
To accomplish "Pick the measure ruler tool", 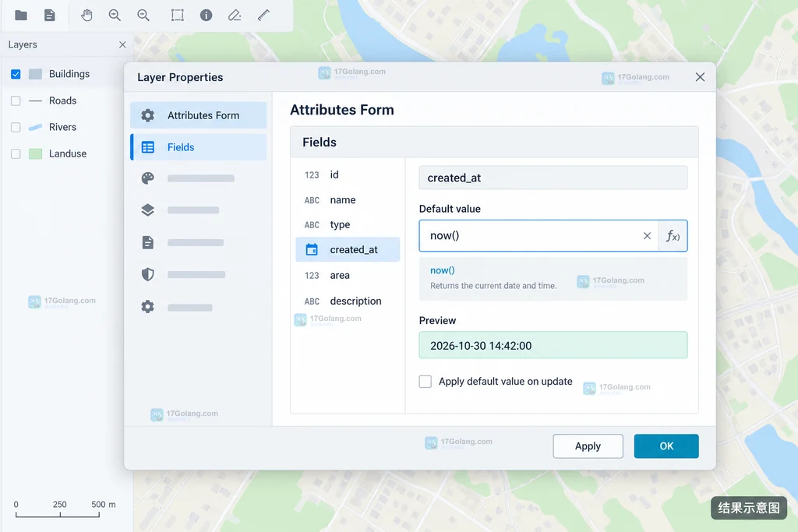I will coord(263,16).
